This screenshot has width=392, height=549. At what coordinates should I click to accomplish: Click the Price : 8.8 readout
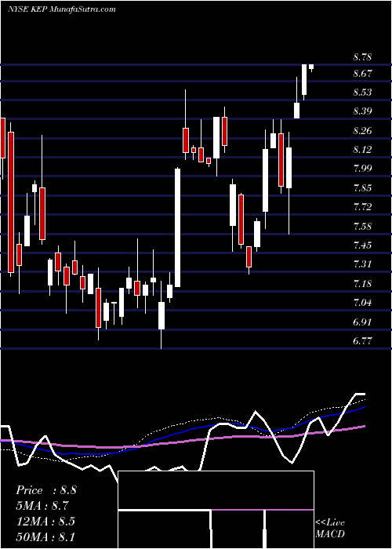click(x=45, y=490)
